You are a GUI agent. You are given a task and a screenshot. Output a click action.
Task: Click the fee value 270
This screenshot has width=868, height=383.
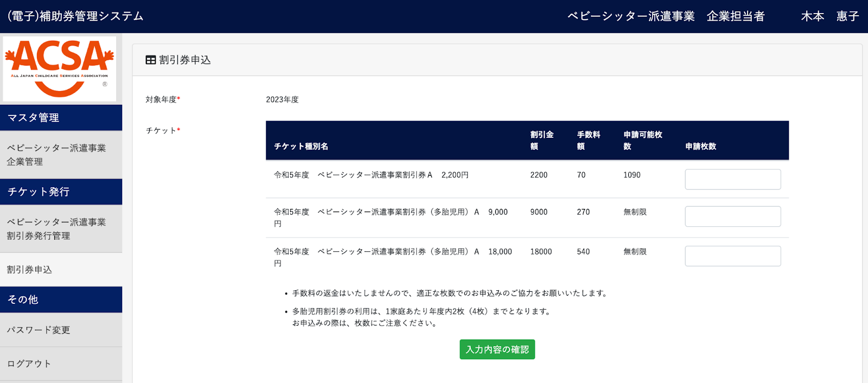(583, 212)
